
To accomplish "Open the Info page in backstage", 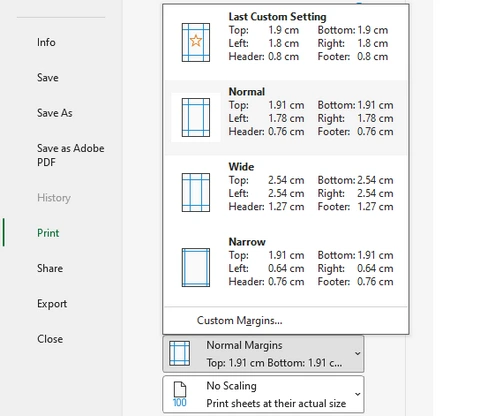I will pyautogui.click(x=46, y=42).
